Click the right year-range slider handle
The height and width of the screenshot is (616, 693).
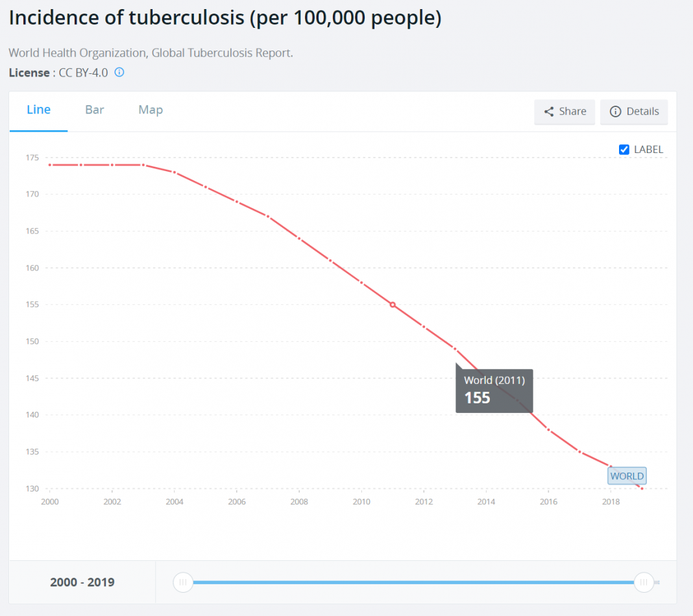point(644,582)
